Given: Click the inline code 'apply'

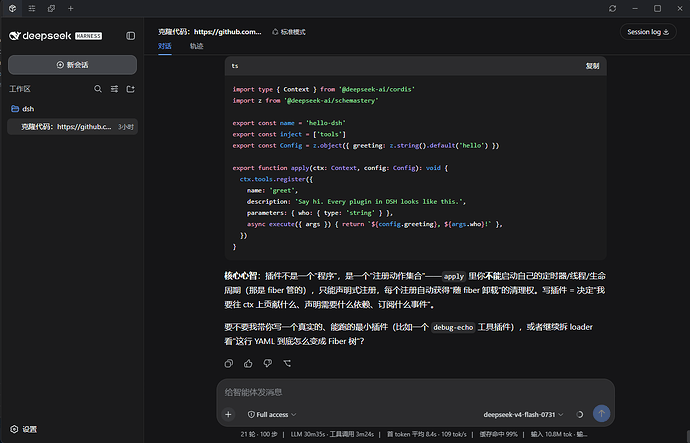Looking at the screenshot, I should tap(454, 276).
